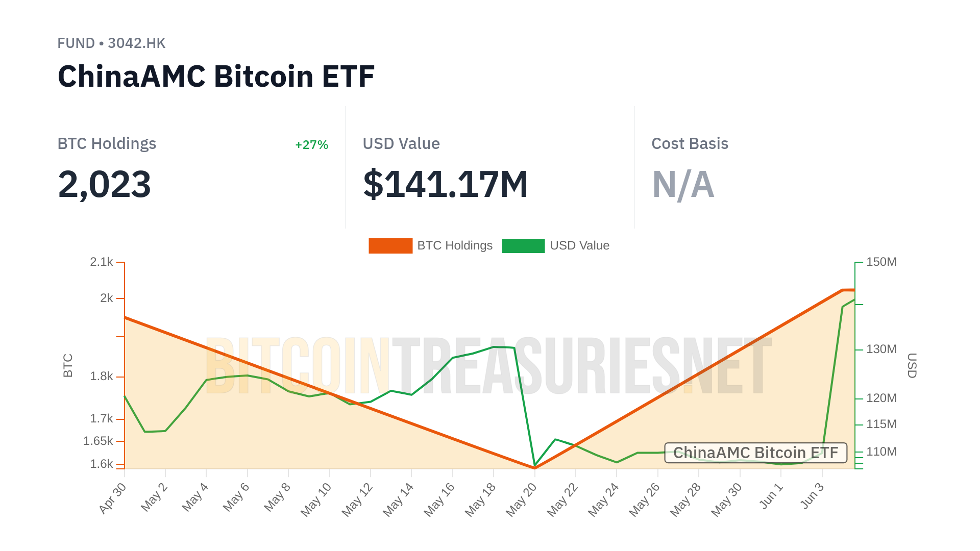Image resolution: width=980 pixels, height=551 pixels.
Task: Click the ChinaAMC Bitcoin ETF chart tooltip label
Action: point(755,453)
